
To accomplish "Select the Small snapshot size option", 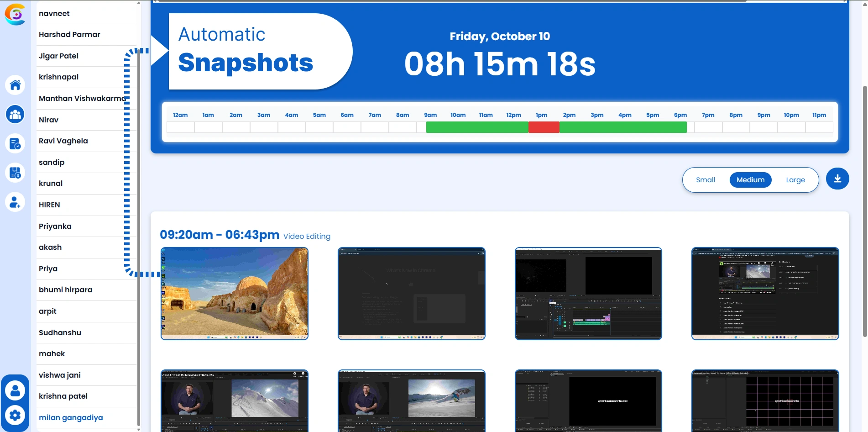I will tap(706, 179).
